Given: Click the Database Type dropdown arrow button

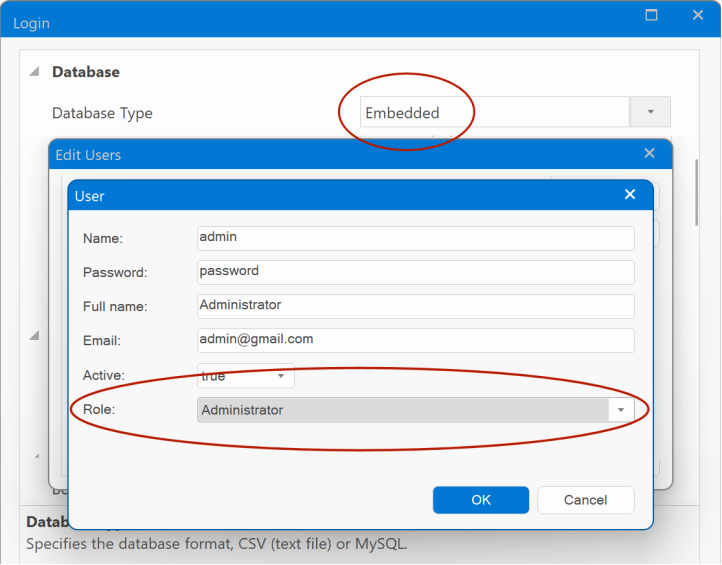Looking at the screenshot, I should (650, 112).
